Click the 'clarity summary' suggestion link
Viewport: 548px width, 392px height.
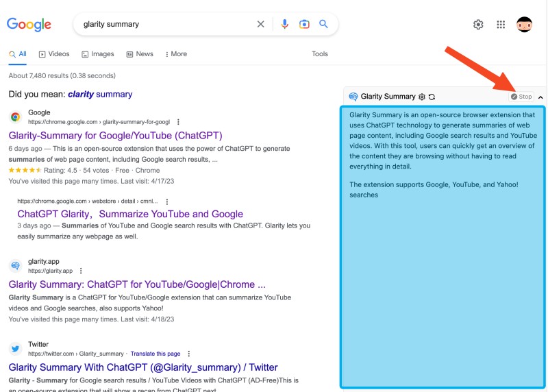pyautogui.click(x=100, y=95)
